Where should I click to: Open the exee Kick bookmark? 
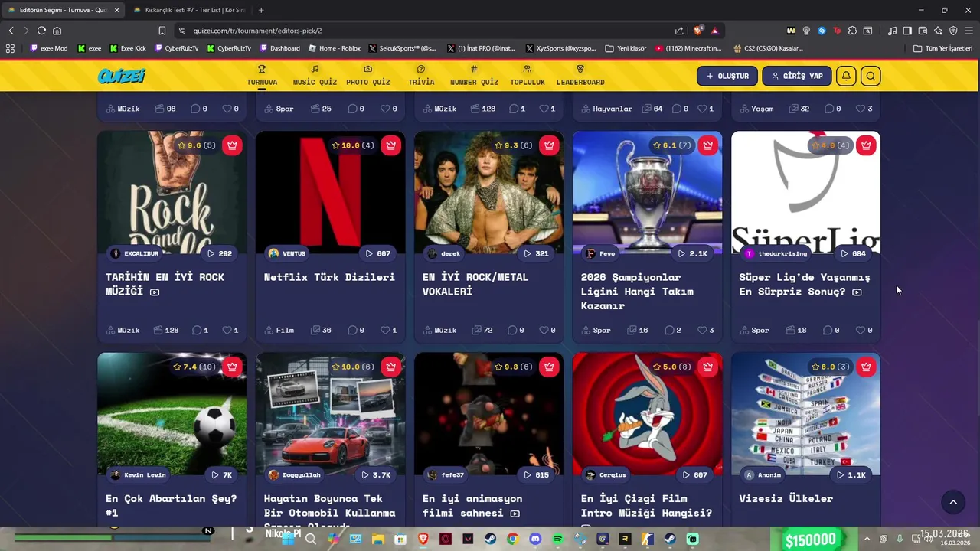click(128, 48)
